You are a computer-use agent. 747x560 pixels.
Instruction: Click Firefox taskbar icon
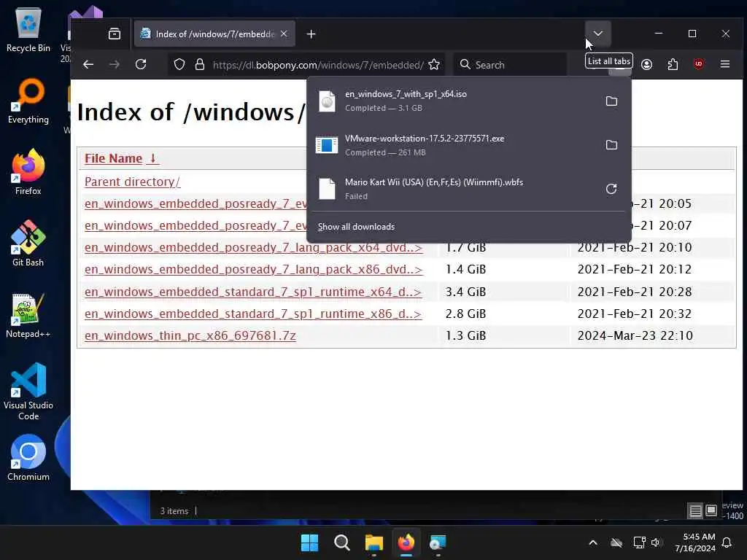pos(406,542)
